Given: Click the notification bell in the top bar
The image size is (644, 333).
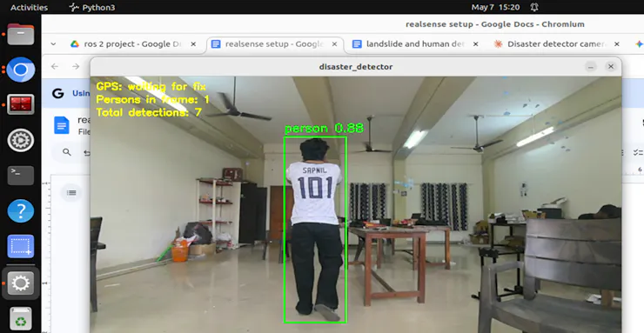Looking at the screenshot, I should pyautogui.click(x=534, y=7).
